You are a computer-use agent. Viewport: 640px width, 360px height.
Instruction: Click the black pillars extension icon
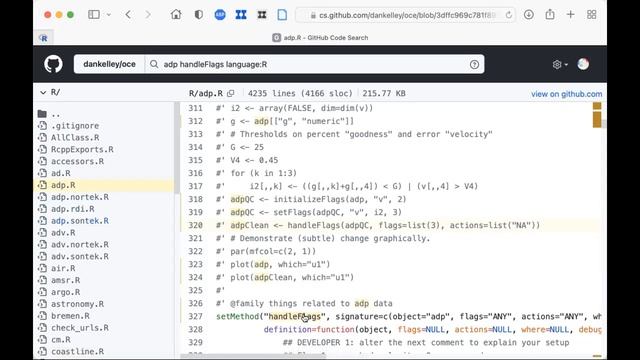pos(262,15)
